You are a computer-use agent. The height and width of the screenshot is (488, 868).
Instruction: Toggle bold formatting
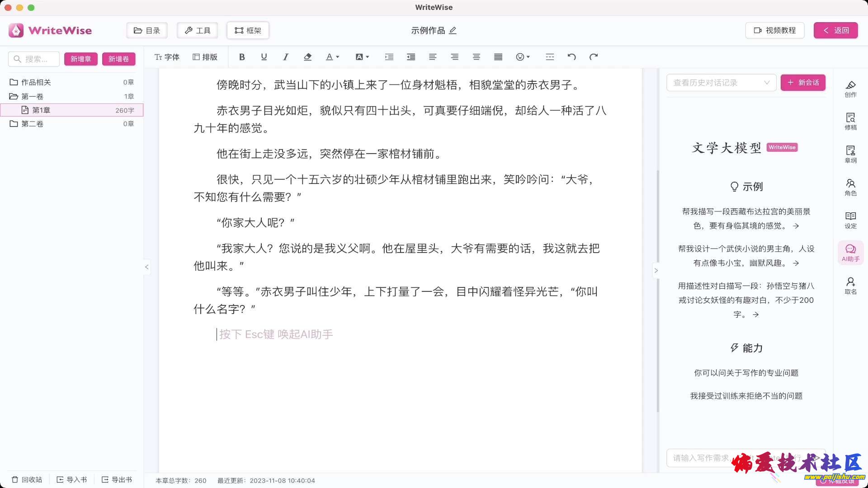pos(242,57)
